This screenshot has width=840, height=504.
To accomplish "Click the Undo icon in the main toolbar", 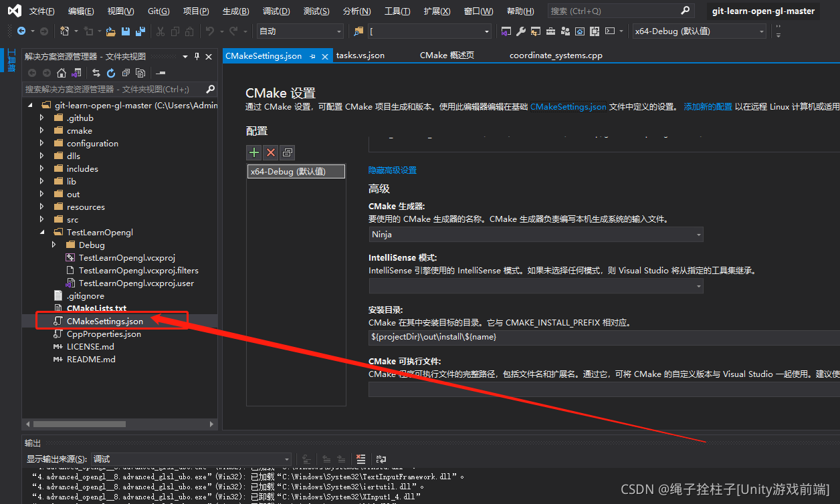I will click(x=211, y=31).
